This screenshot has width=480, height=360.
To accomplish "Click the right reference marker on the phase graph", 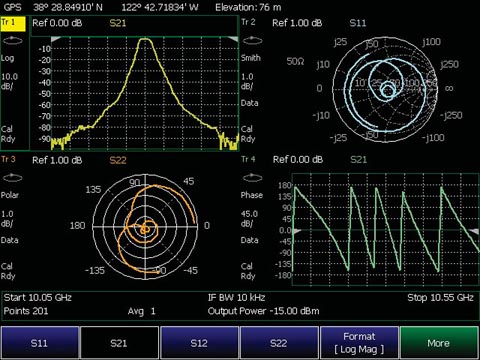I will tap(474, 231).
